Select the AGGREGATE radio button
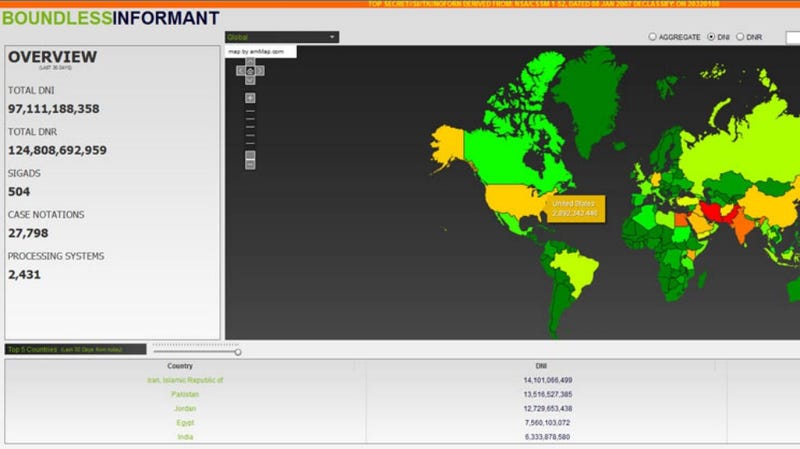The width and height of the screenshot is (800, 449). click(652, 37)
